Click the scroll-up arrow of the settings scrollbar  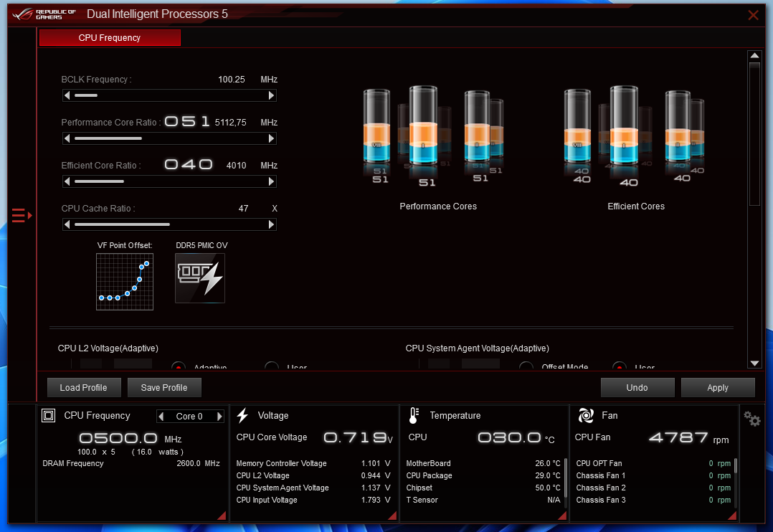pyautogui.click(x=754, y=56)
